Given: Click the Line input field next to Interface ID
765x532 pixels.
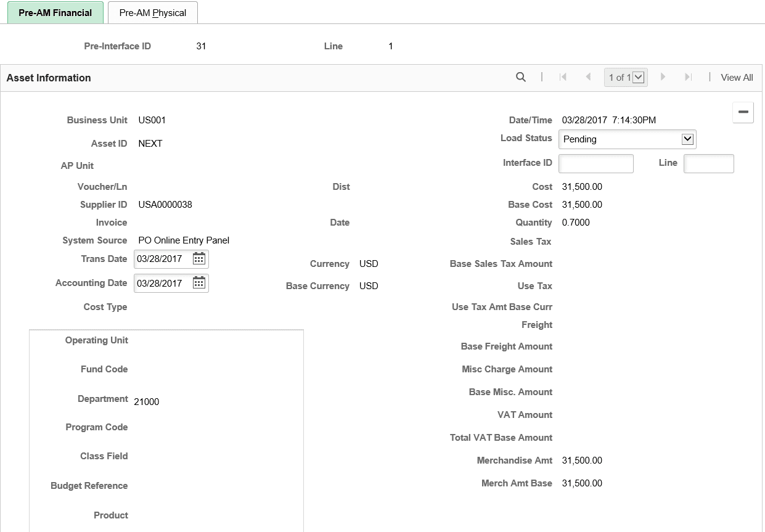Looking at the screenshot, I should click(708, 163).
